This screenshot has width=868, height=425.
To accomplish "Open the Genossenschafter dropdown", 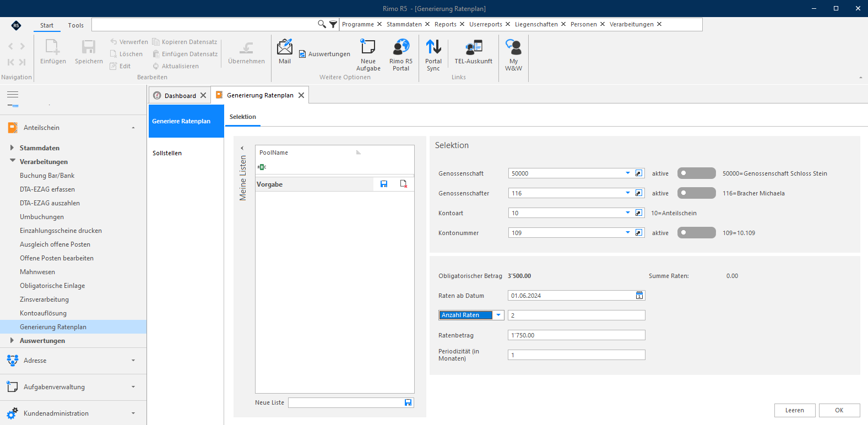I will click(628, 193).
